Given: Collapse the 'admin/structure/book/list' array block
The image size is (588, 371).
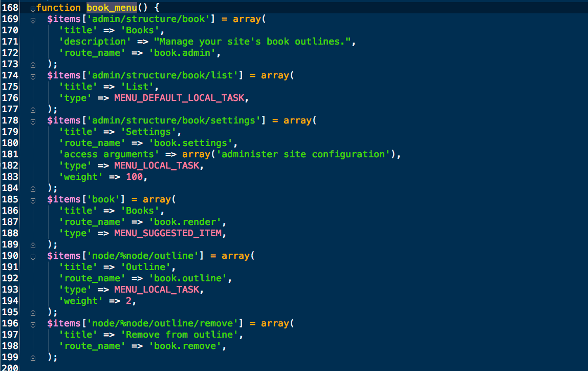Looking at the screenshot, I should (33, 76).
